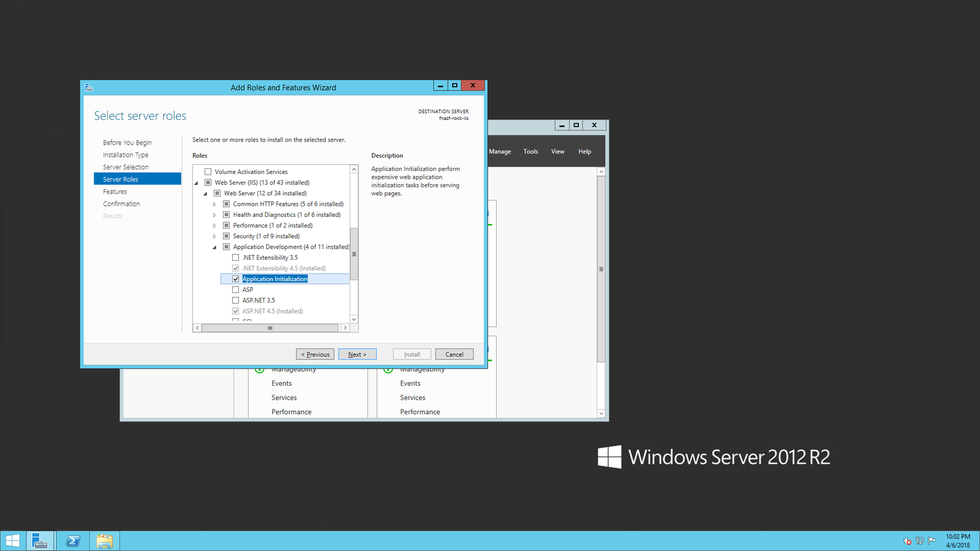This screenshot has height=551, width=980.
Task: Check .NET Extensibility 3.5 checkbox
Action: [x=235, y=258]
